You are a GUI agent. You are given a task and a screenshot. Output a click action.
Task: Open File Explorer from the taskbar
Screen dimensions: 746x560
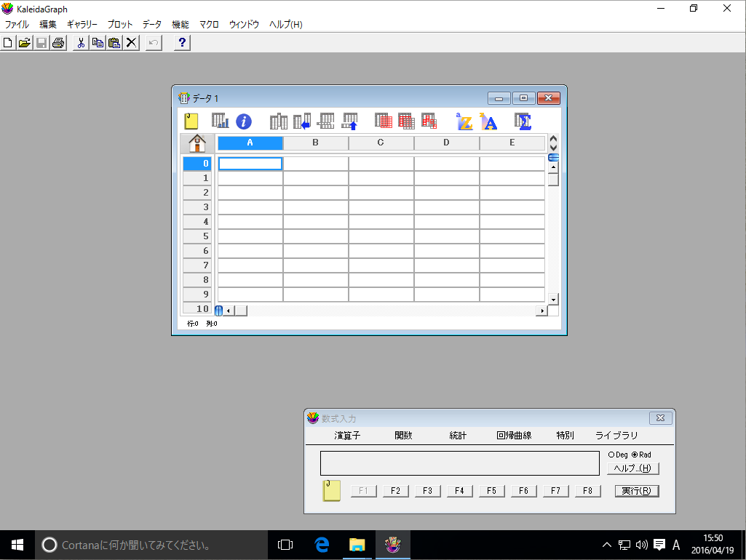[357, 545]
